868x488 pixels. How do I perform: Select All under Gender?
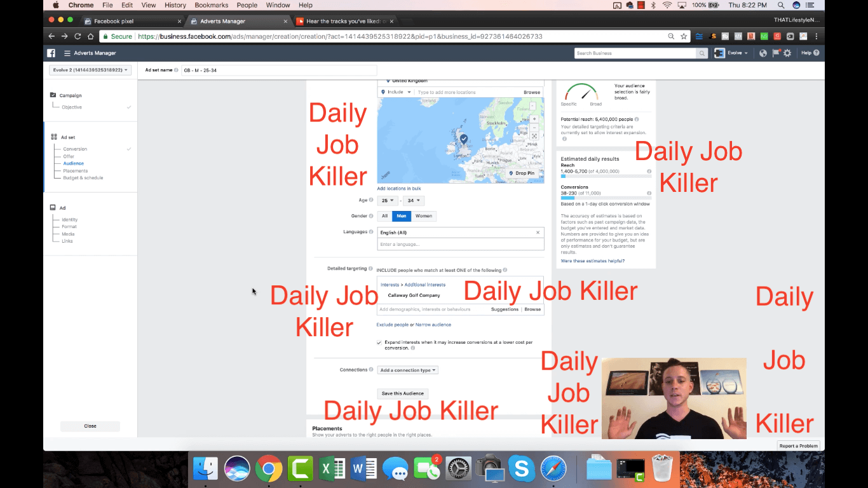[384, 216]
